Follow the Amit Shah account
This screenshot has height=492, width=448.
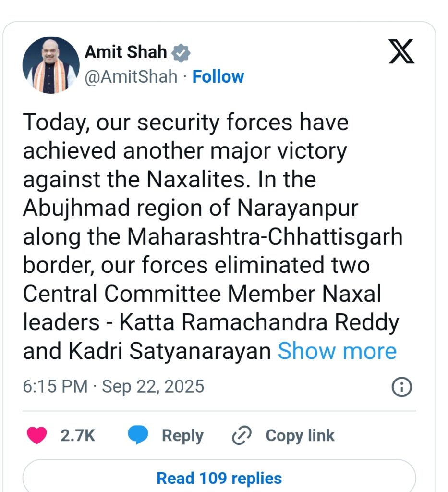218,76
